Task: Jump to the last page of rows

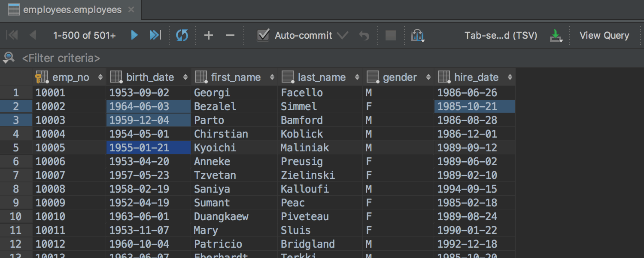Action: [155, 35]
